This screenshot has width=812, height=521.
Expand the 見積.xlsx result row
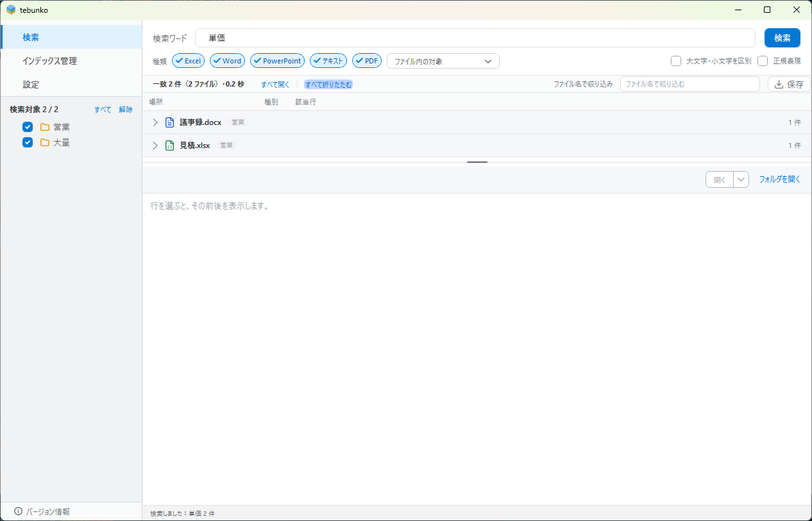click(x=155, y=145)
